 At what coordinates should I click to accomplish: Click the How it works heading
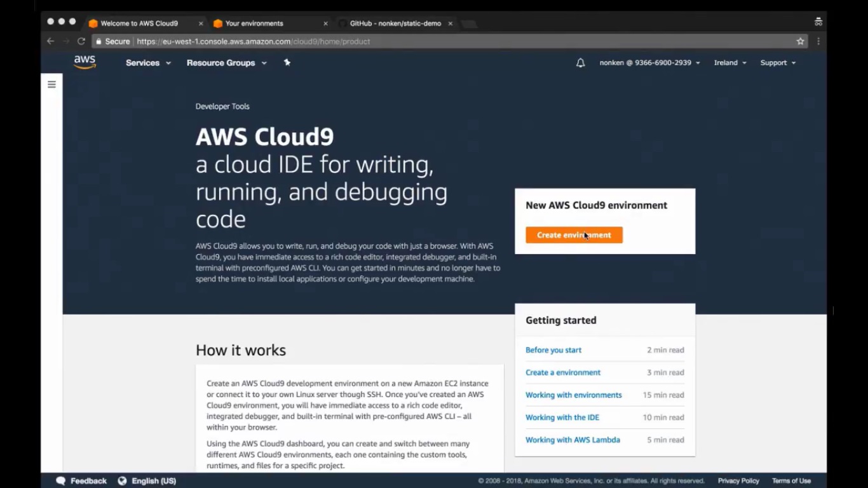tap(241, 351)
